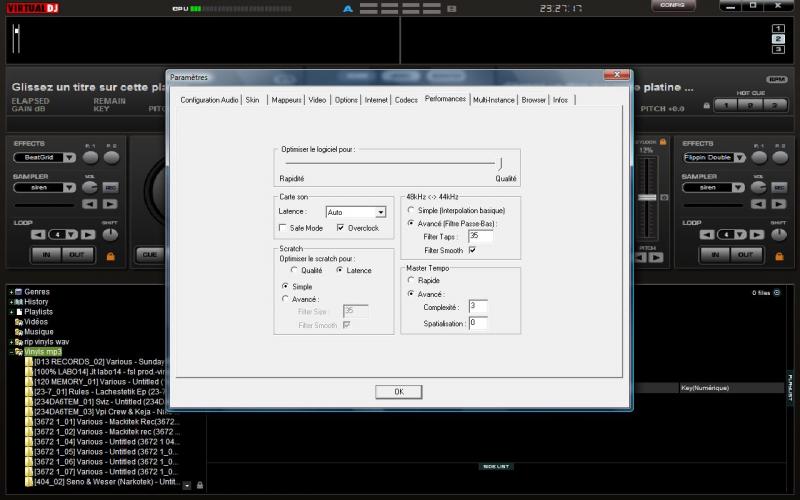Viewport: 800px width, 500px height.
Task: Click the right deck sampler REC button
Action: (x=779, y=188)
